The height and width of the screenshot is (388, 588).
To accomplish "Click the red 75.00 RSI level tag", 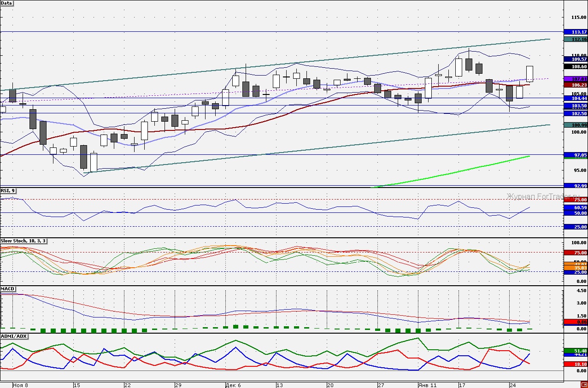I will point(576,200).
